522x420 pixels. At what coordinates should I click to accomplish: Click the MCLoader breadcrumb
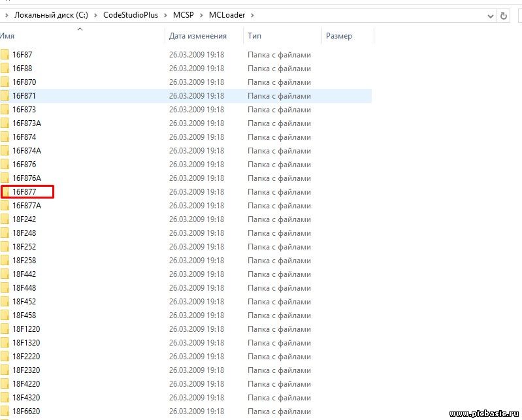tap(227, 15)
